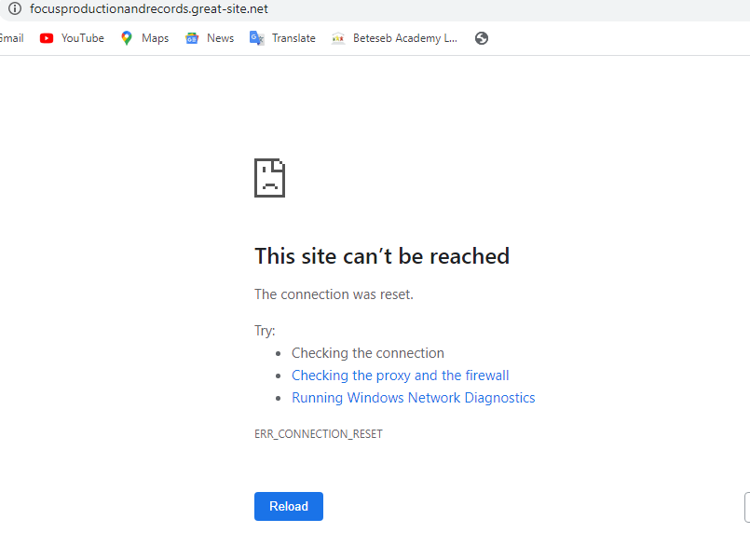
Task: Click the YouTube red play icon
Action: coord(47,38)
